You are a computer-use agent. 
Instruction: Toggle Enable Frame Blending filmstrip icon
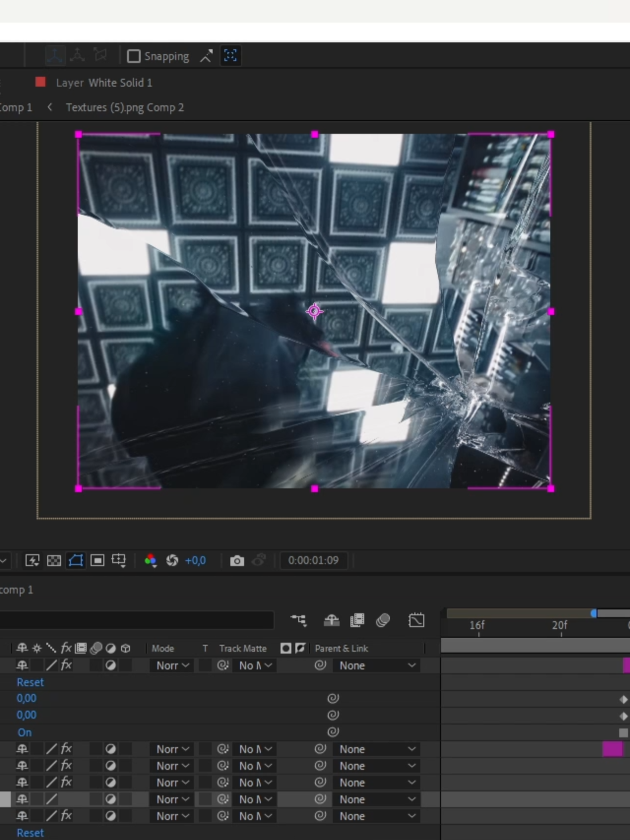pyautogui.click(x=357, y=620)
